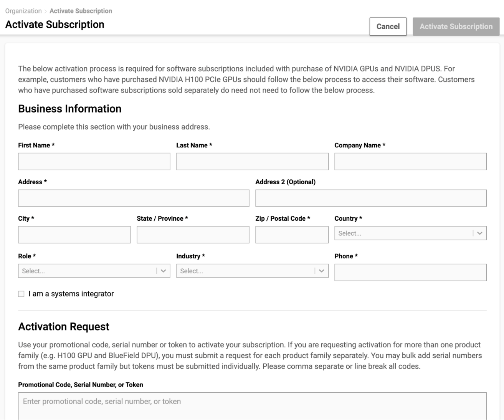Click the Activate Subscription button
The image size is (504, 420).
(x=456, y=26)
